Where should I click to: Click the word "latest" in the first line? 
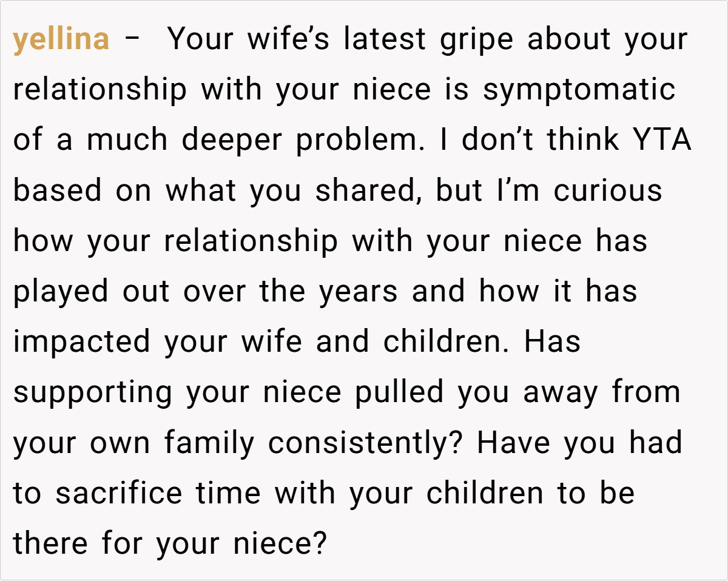point(383,40)
